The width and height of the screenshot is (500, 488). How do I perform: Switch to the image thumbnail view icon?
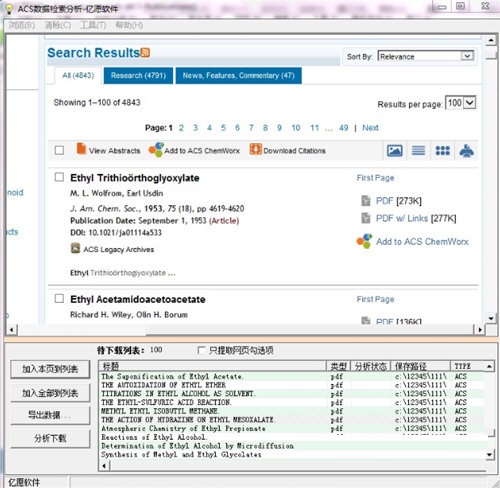pyautogui.click(x=394, y=151)
